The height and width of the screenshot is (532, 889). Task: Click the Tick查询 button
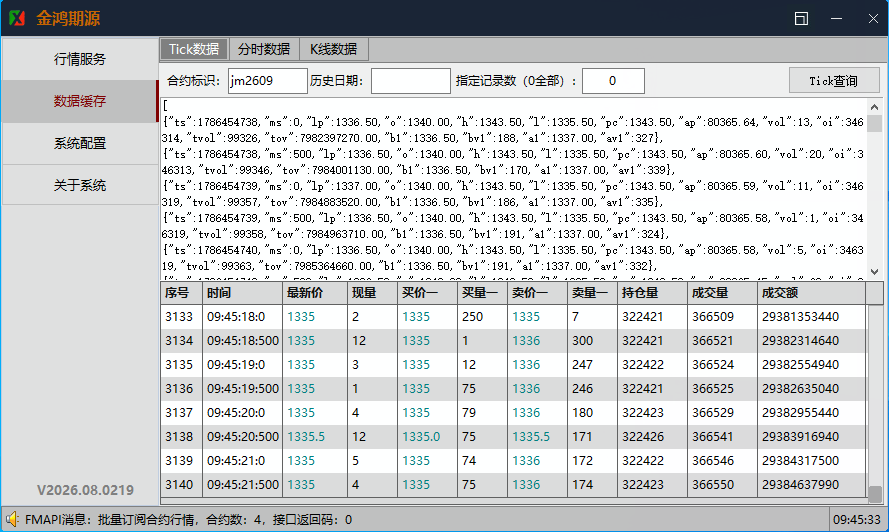[833, 81]
